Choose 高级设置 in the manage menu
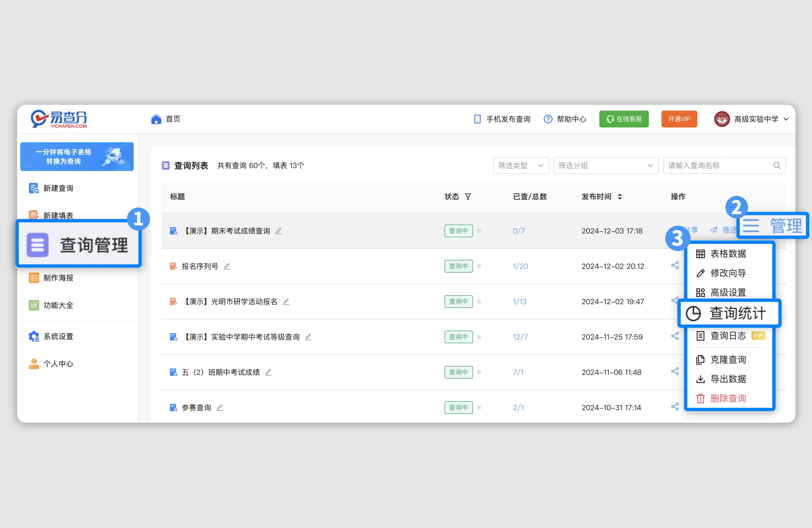This screenshot has height=528, width=812. click(721, 292)
